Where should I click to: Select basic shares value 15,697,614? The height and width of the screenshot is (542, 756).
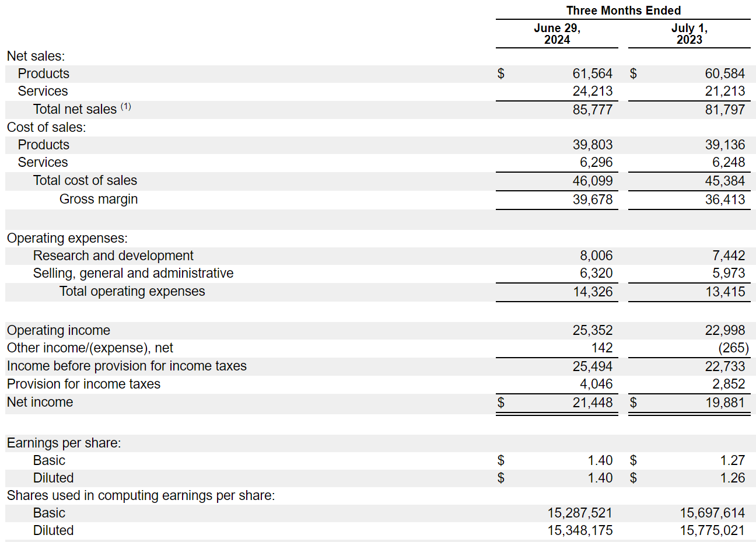click(x=712, y=513)
